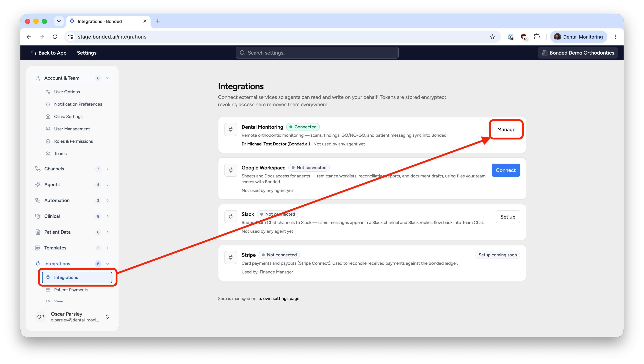Screen dimensions: 644x364
Task: Click the Slack plug icon
Action: pos(231,217)
